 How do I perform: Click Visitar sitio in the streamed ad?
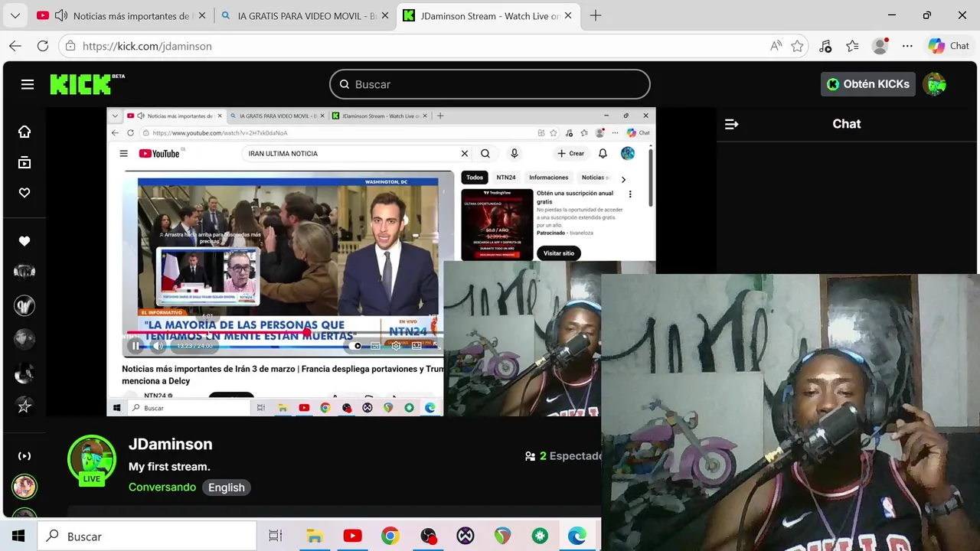pyautogui.click(x=558, y=253)
